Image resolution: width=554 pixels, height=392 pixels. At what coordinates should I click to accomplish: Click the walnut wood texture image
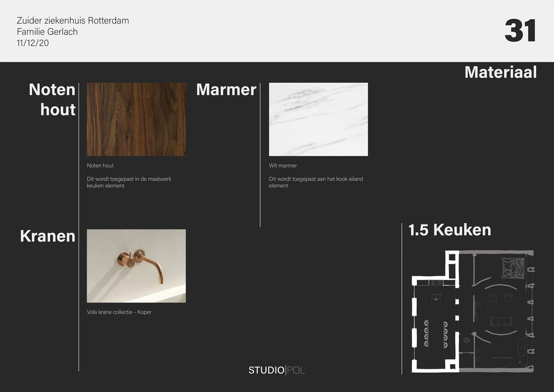136,119
